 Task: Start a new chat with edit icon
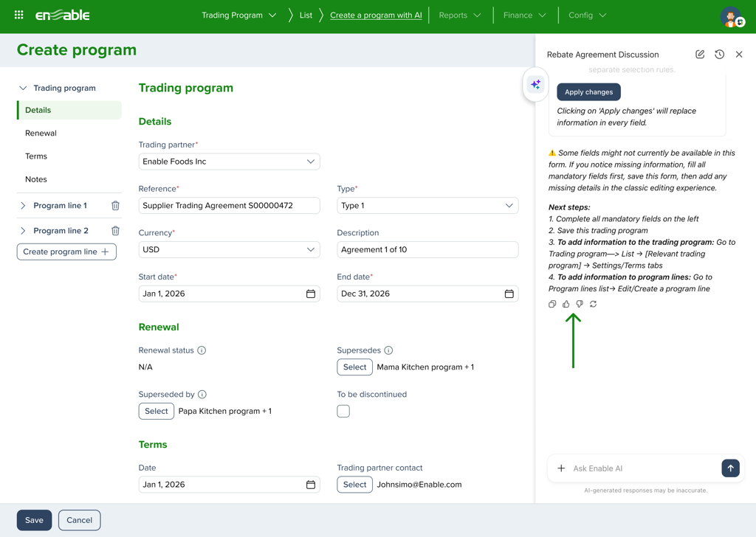700,55
